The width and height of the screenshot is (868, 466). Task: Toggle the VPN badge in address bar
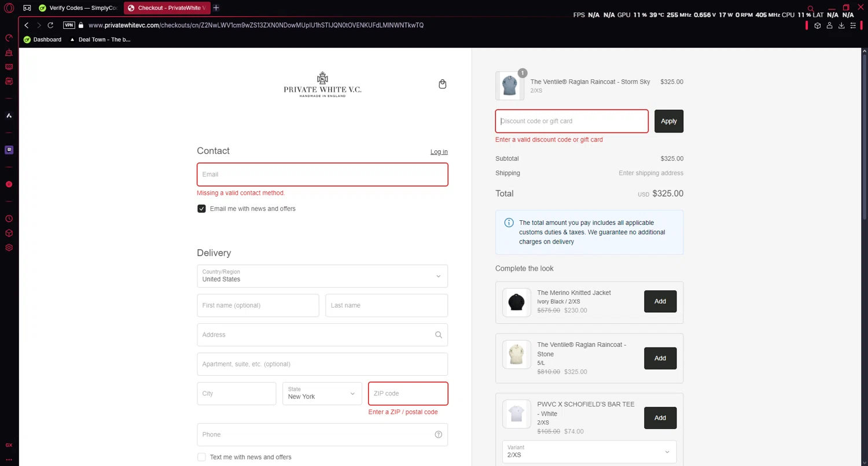(69, 25)
